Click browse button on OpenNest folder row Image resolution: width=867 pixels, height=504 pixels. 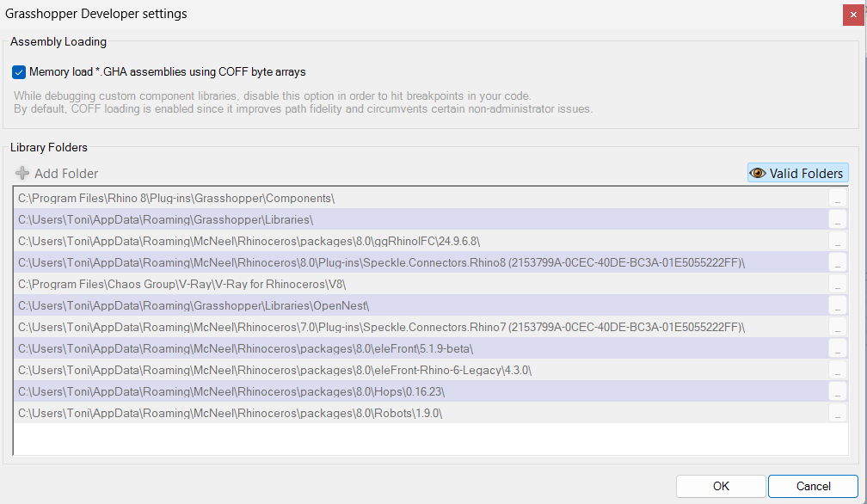838,305
